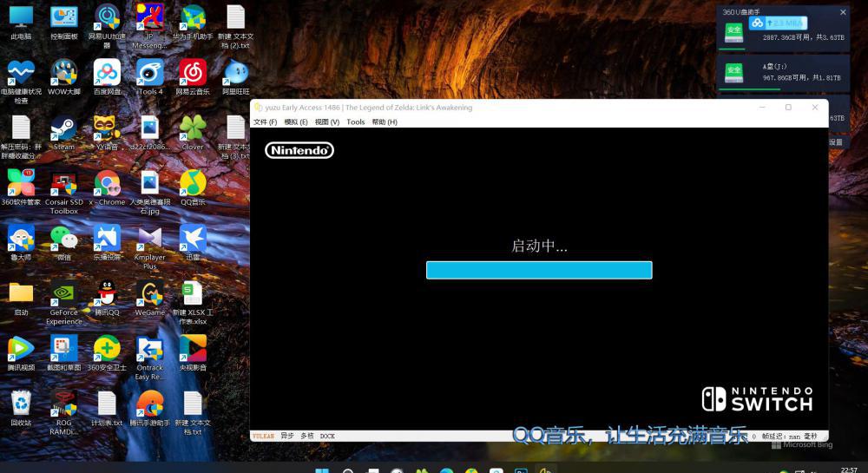Open 电脑健康状况检查 desktop icon

pyautogui.click(x=21, y=82)
